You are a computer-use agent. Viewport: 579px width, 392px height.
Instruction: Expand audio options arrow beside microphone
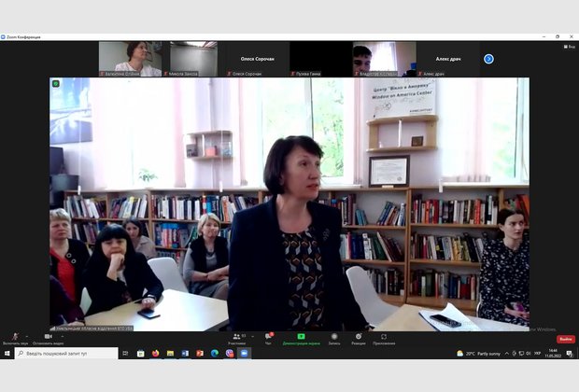coord(28,336)
